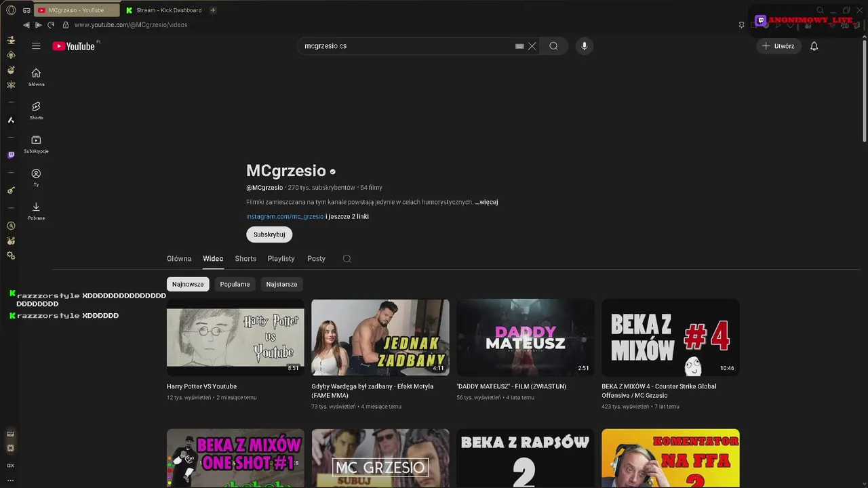
Task: Open browser tab search magnifier
Action: click(820, 10)
